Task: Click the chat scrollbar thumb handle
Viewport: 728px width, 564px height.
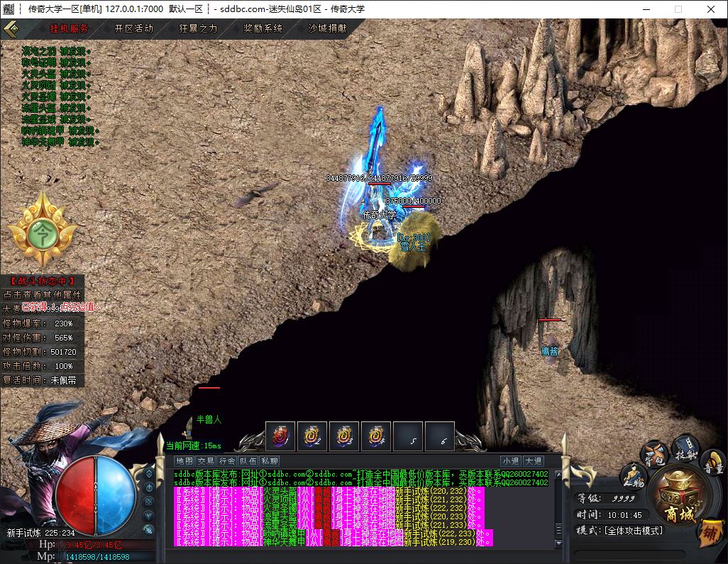Action: pyautogui.click(x=558, y=530)
